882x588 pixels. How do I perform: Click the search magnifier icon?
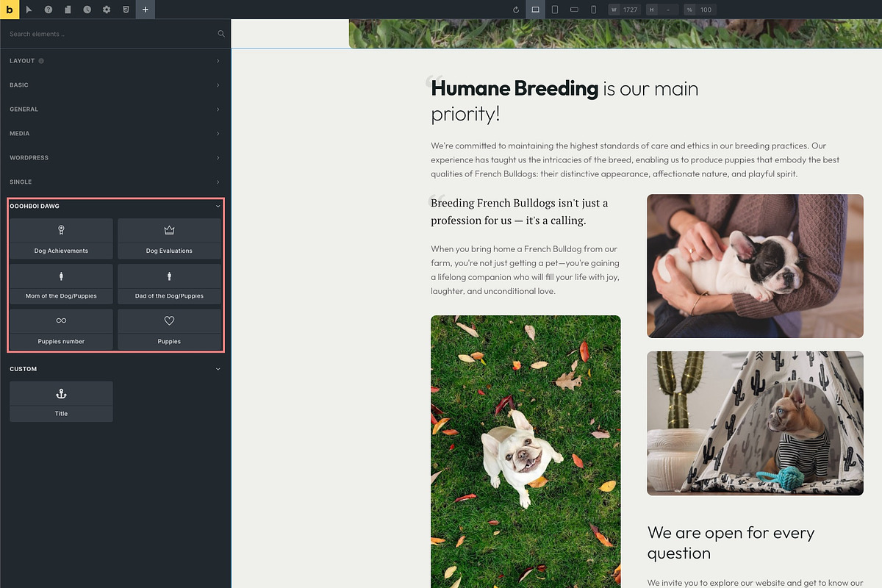(221, 34)
